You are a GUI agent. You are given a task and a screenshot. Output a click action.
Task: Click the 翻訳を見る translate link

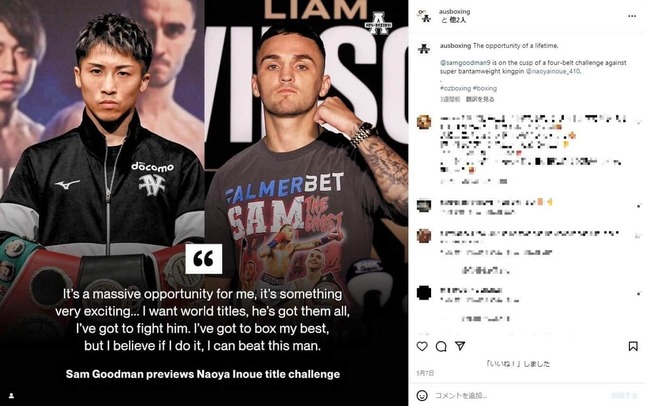tap(480, 99)
